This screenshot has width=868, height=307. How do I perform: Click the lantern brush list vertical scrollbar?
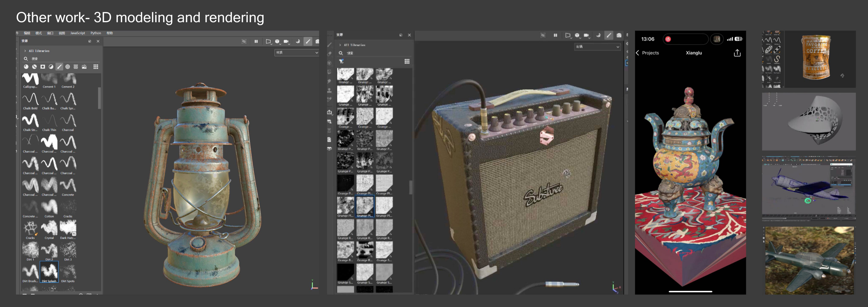click(99, 98)
